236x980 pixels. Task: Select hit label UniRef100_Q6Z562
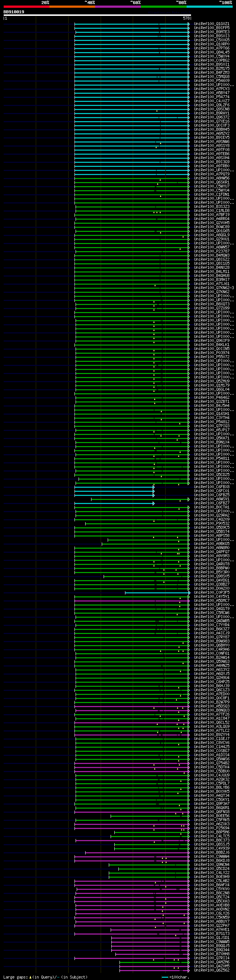pos(212,970)
